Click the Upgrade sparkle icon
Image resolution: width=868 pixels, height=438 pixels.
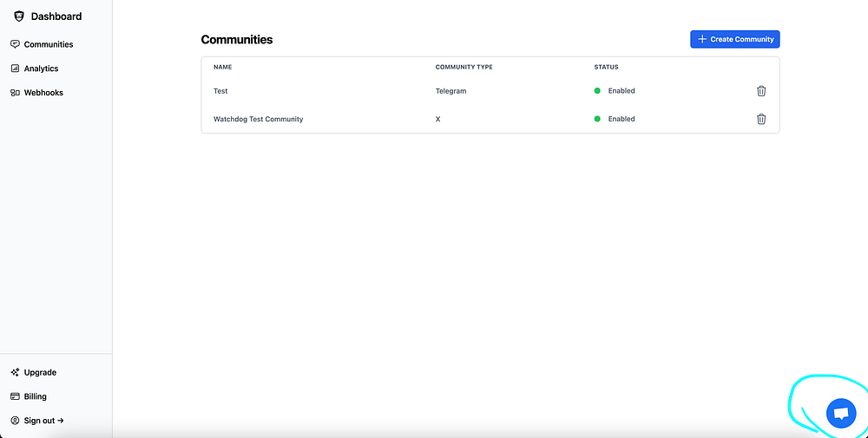click(x=15, y=372)
